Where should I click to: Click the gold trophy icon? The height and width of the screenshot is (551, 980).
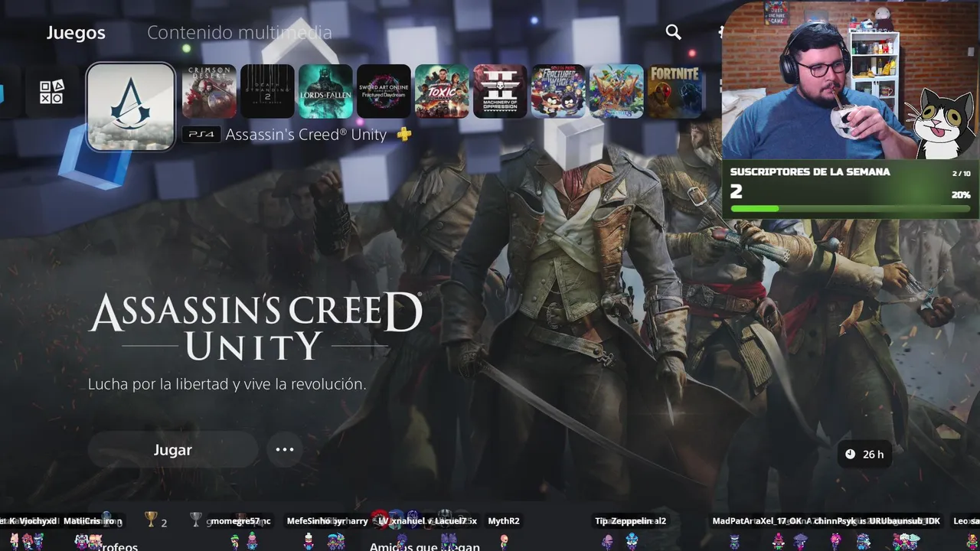pyautogui.click(x=151, y=520)
